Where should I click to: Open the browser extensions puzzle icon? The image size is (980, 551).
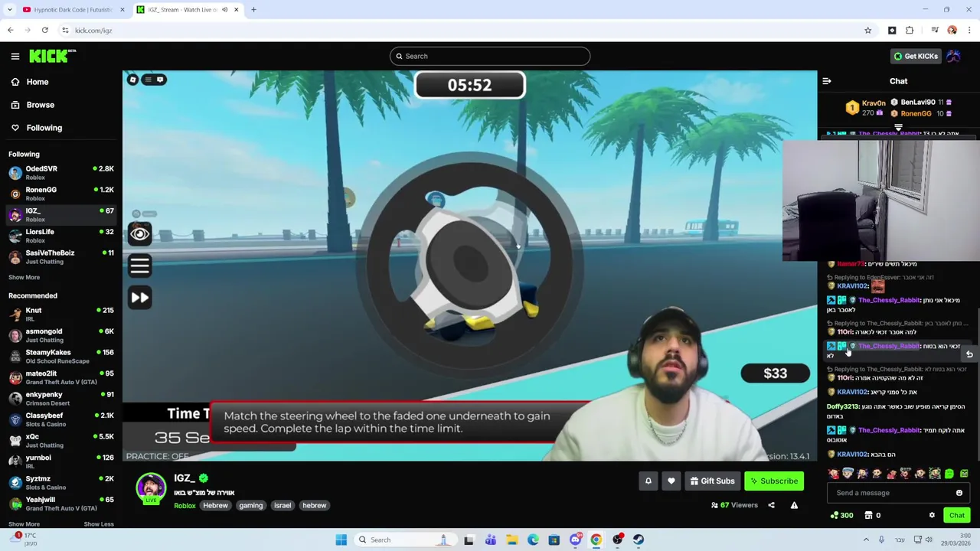[x=910, y=31]
